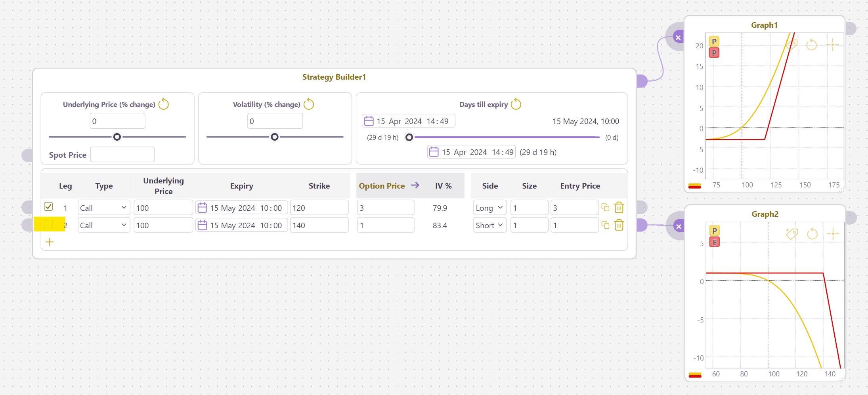Add a new leg with plus icon
Viewport: 868px width, 395px height.
coord(50,242)
